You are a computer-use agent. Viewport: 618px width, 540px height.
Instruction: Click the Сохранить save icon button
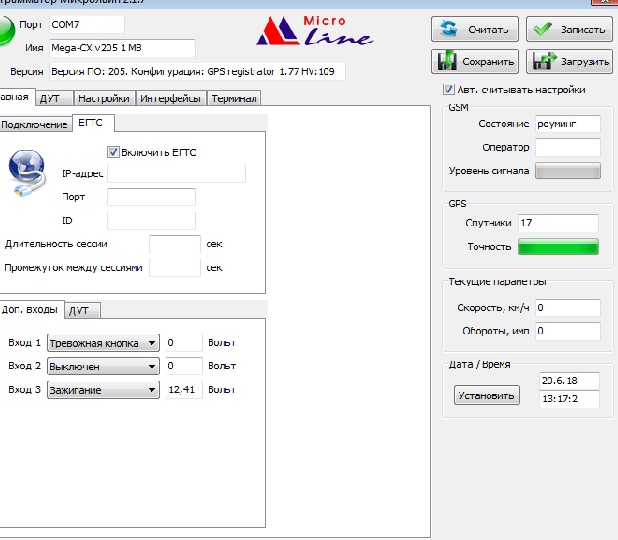tap(475, 61)
